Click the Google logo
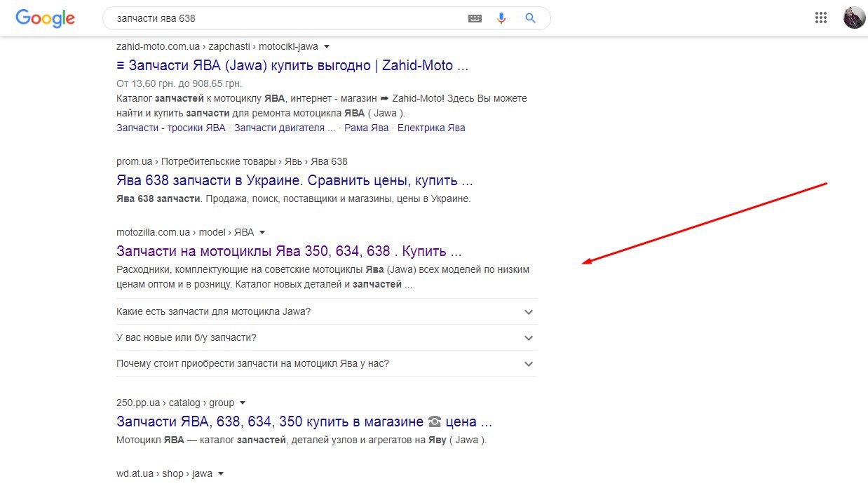Screen dimensions: 868x486 [45, 18]
